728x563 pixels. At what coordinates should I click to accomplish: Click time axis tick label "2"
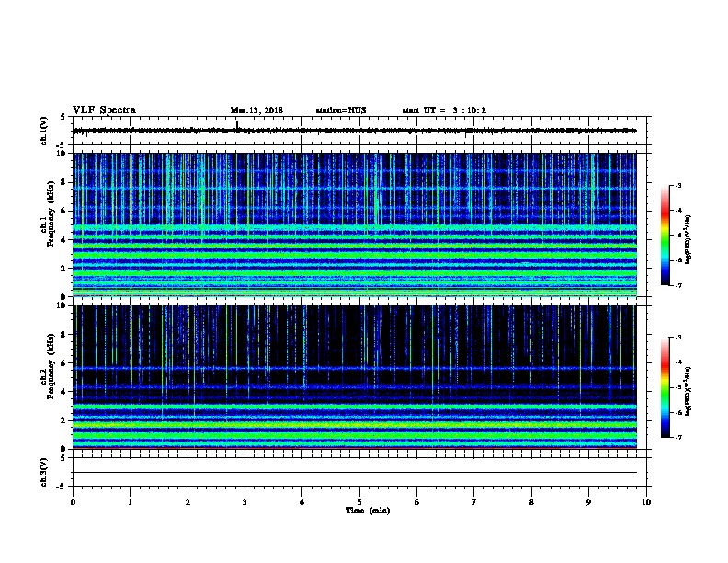(188, 502)
